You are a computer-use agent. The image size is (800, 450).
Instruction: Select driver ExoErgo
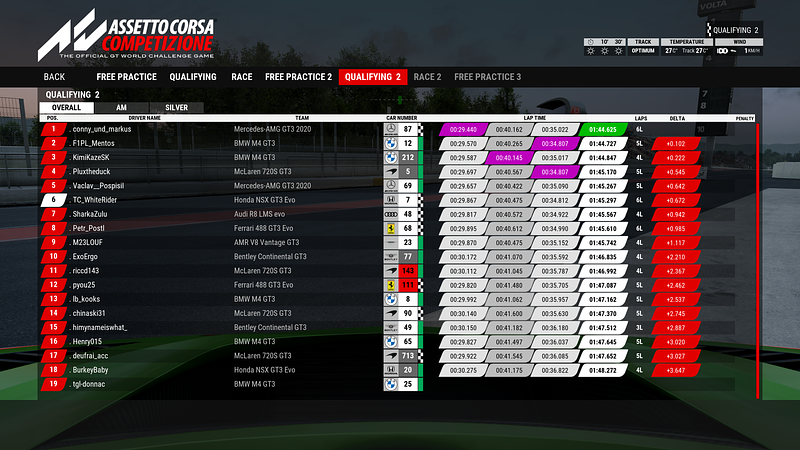[85, 257]
